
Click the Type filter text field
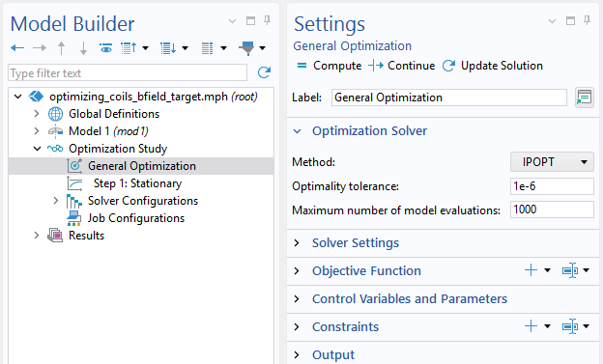coord(128,72)
